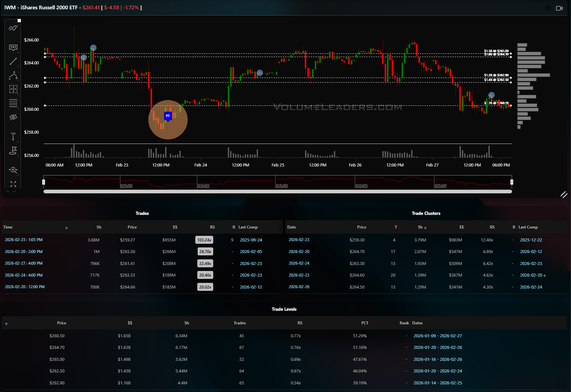Open level dates 2026-01-20 - 2026-02-24
571x392 pixels.
(438, 371)
